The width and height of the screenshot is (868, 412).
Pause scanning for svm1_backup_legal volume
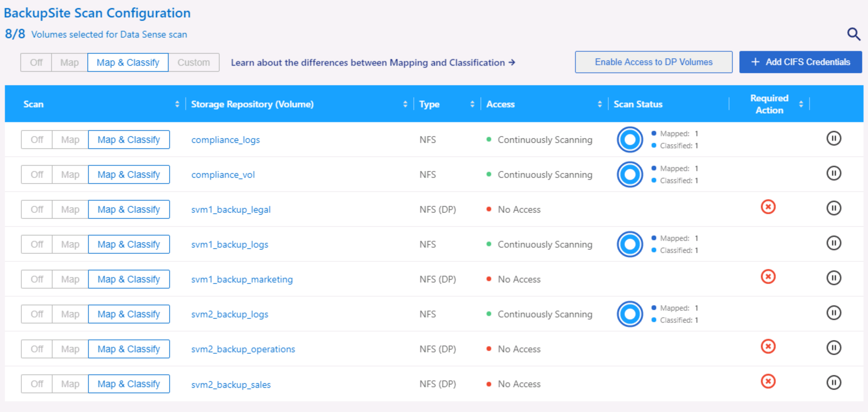point(834,208)
